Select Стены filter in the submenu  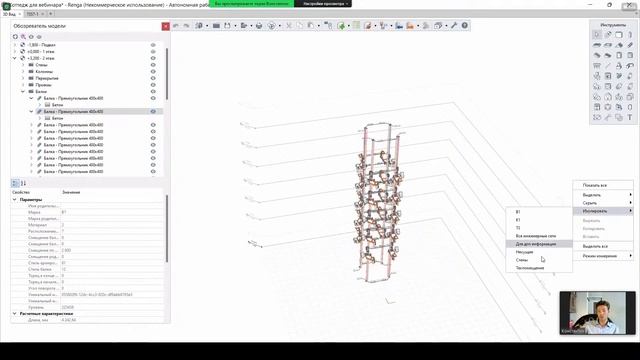coord(539,260)
